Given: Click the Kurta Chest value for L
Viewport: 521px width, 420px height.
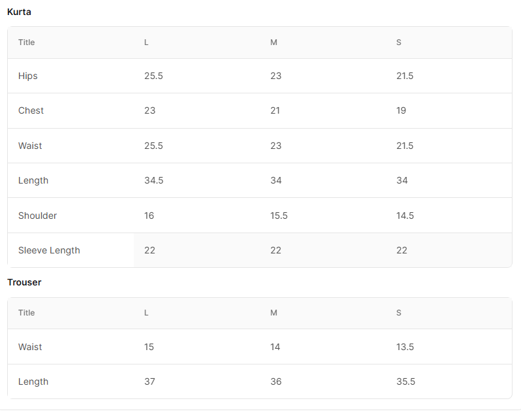Looking at the screenshot, I should 150,110.
